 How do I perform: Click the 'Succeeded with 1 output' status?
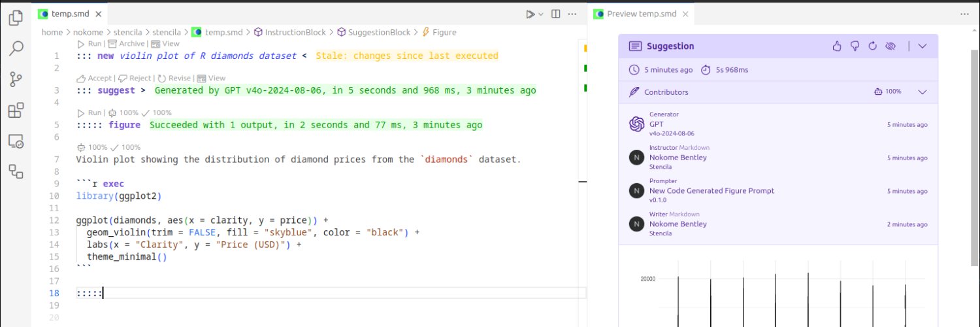coord(316,125)
